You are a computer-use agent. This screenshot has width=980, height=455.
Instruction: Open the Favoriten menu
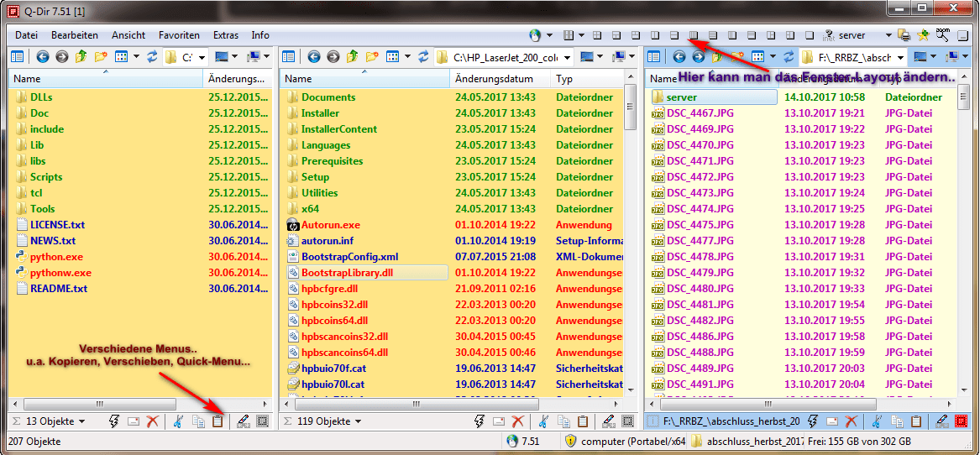pos(179,35)
